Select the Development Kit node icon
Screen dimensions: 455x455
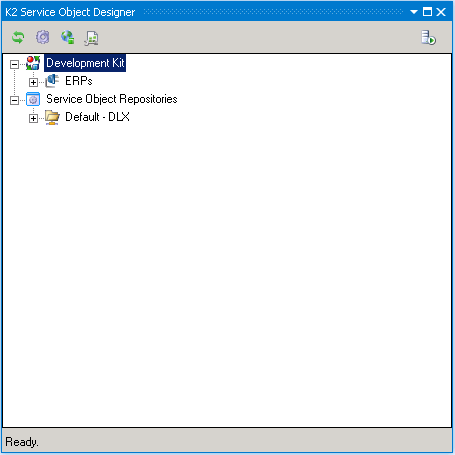33,63
